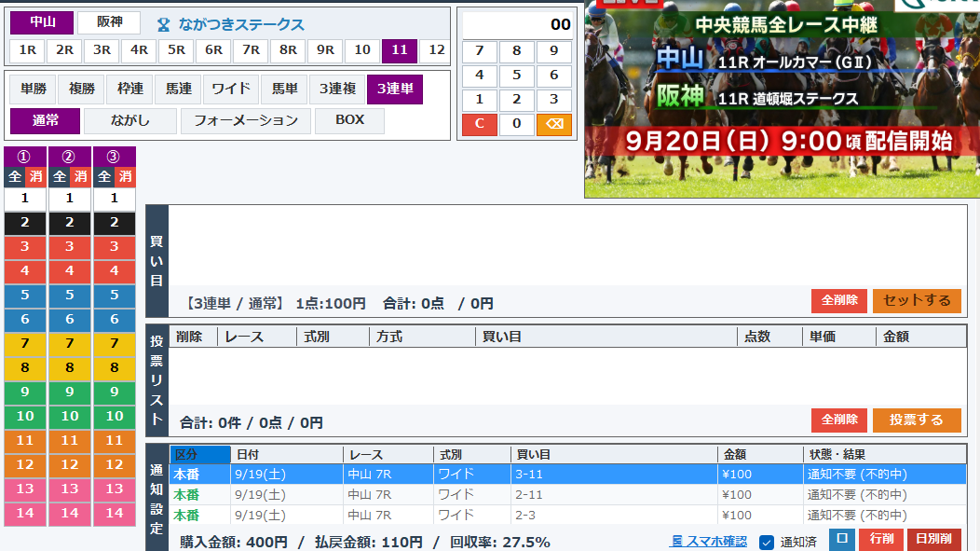The height and width of the screenshot is (551, 980).
Task: Switch to race 5R
Action: (x=176, y=50)
